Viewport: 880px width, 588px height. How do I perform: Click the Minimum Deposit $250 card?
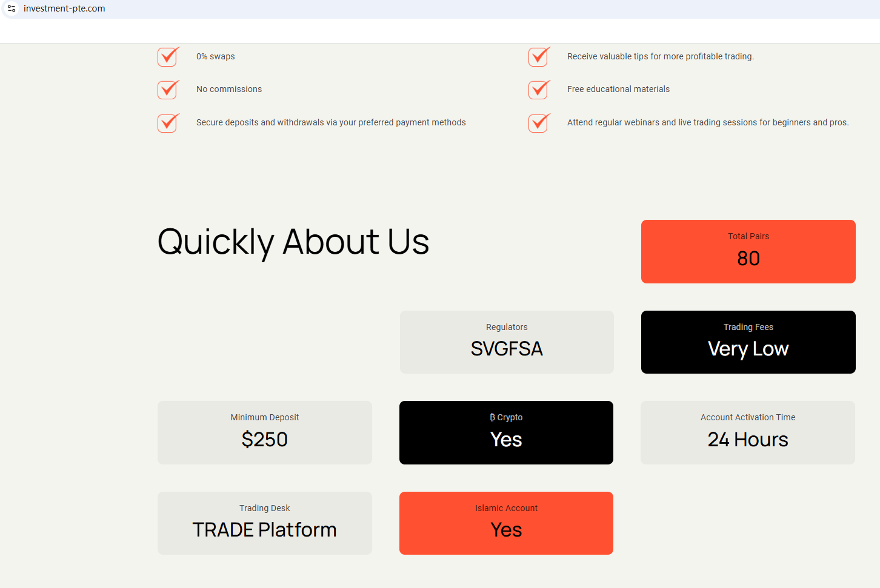pos(265,432)
